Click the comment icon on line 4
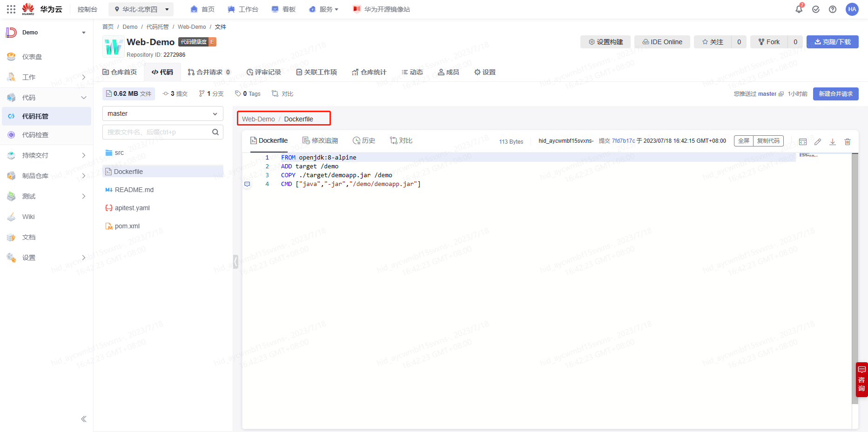The image size is (868, 432). [x=247, y=184]
